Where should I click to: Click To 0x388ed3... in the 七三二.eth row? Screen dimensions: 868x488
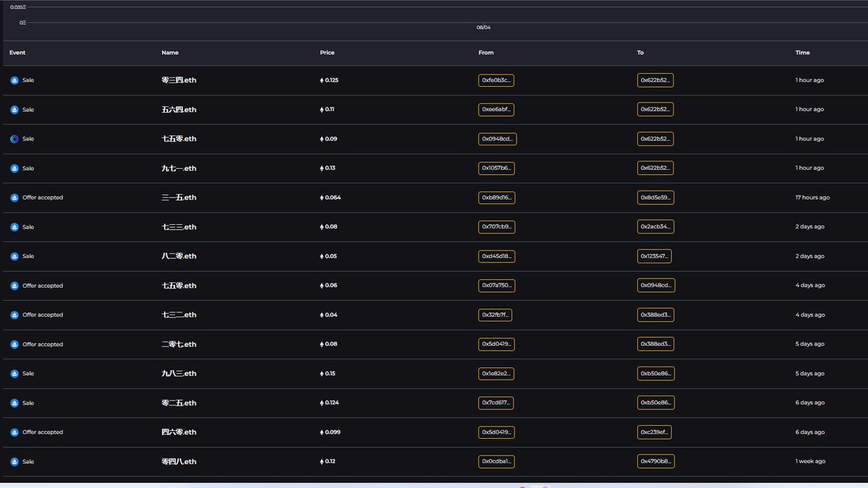[655, 315]
